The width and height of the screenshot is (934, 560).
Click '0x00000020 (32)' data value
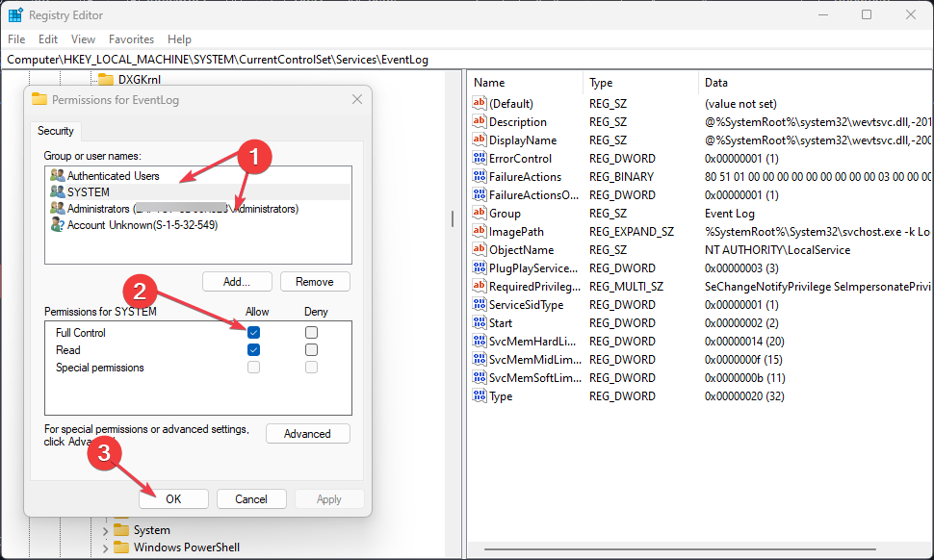tap(744, 396)
